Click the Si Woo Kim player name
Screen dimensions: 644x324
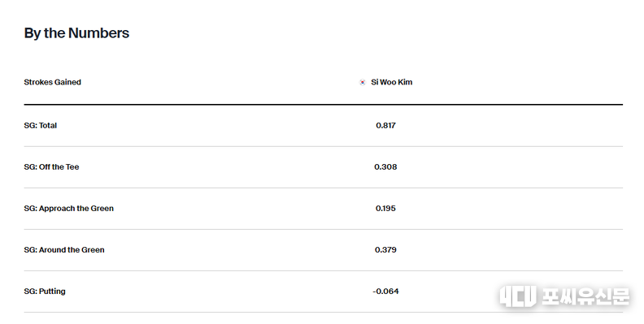[391, 82]
